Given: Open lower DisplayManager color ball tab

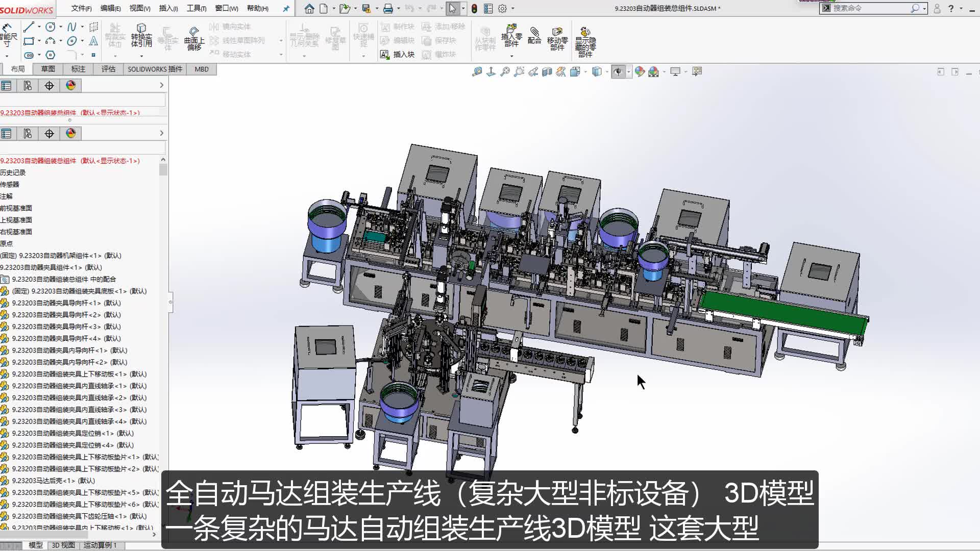Looking at the screenshot, I should (70, 134).
